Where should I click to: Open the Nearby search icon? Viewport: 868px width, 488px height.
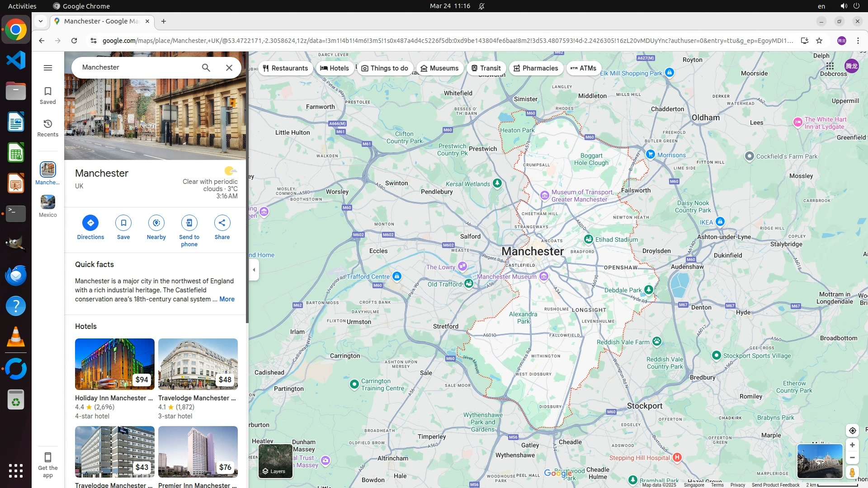(156, 223)
